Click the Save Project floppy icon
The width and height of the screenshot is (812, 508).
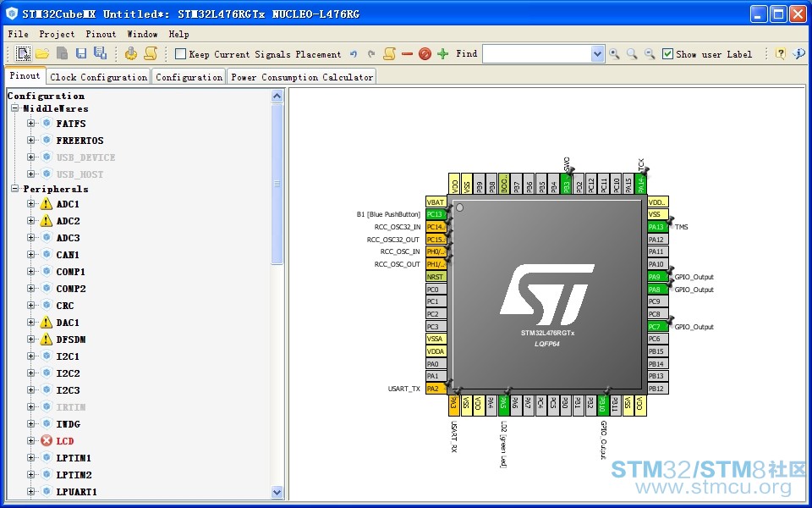tap(81, 53)
